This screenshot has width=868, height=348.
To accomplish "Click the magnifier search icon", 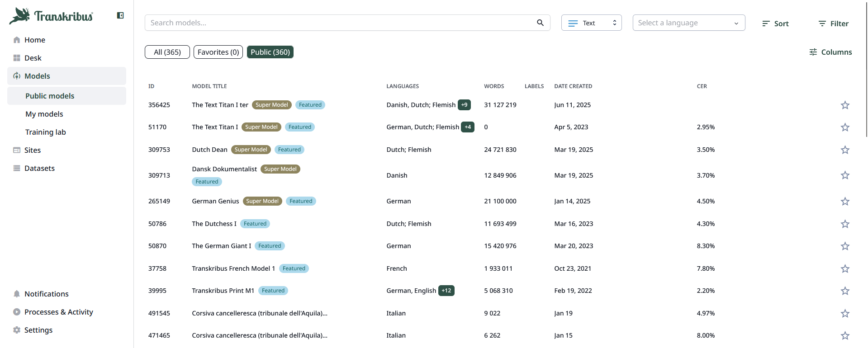I will pyautogui.click(x=540, y=23).
